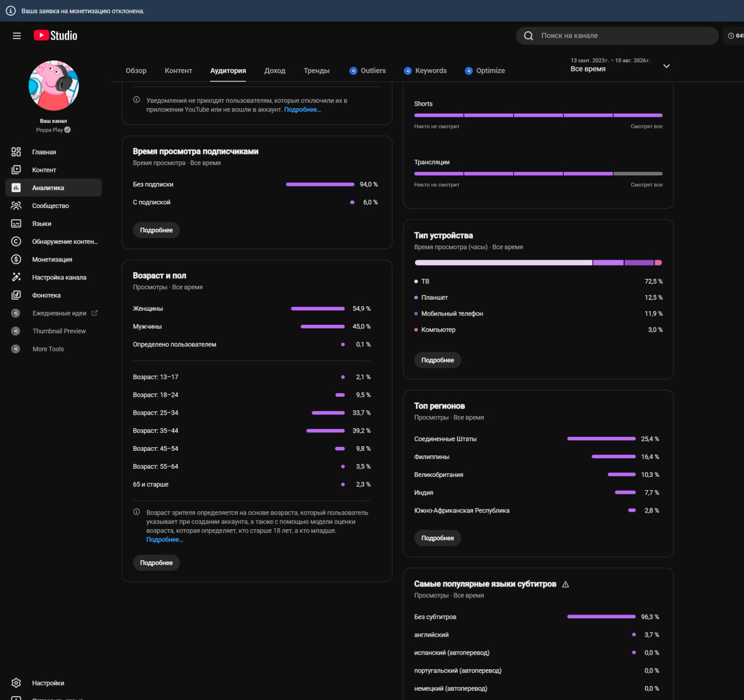Open the Outliers tab

367,70
